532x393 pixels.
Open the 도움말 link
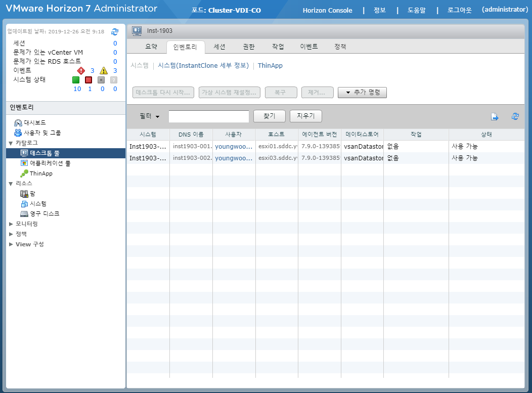416,10
